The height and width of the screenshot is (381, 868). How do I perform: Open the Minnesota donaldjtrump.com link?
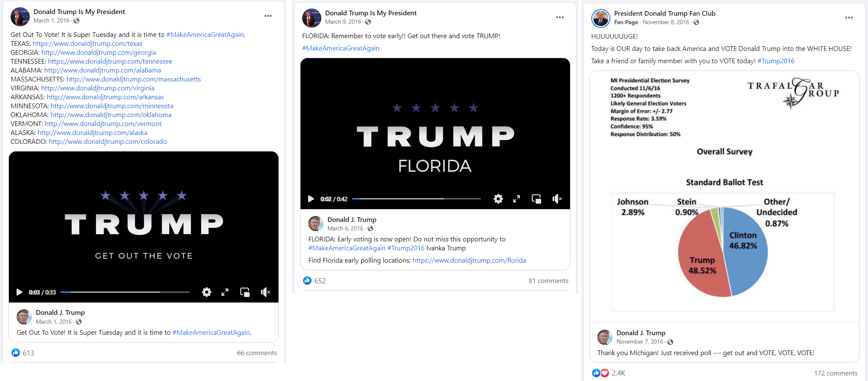112,106
